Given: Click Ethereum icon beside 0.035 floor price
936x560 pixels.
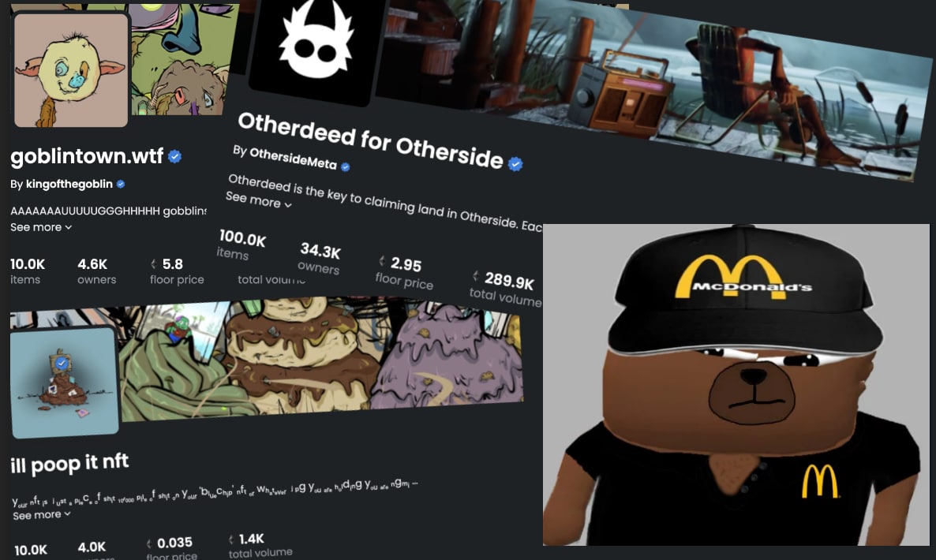Looking at the screenshot, I should (x=148, y=543).
